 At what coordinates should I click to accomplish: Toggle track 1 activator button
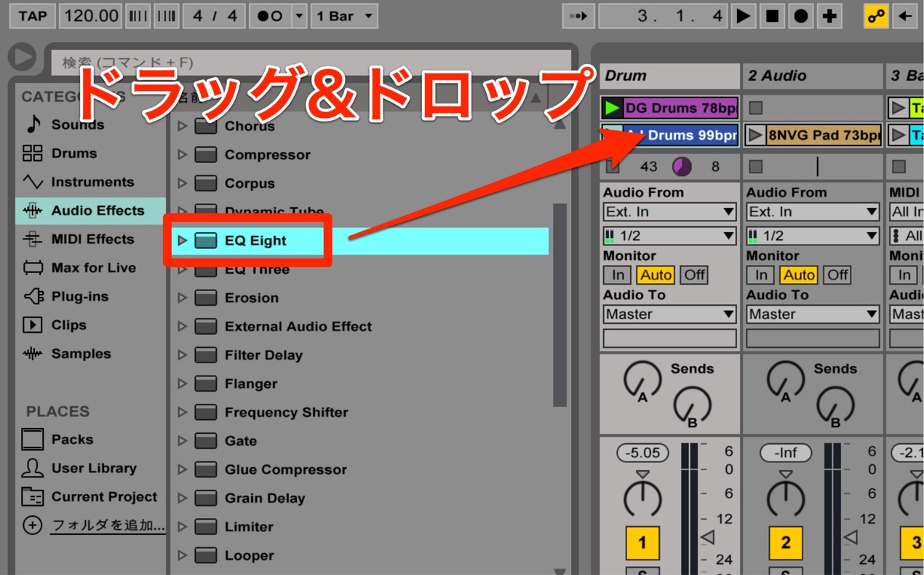click(642, 543)
